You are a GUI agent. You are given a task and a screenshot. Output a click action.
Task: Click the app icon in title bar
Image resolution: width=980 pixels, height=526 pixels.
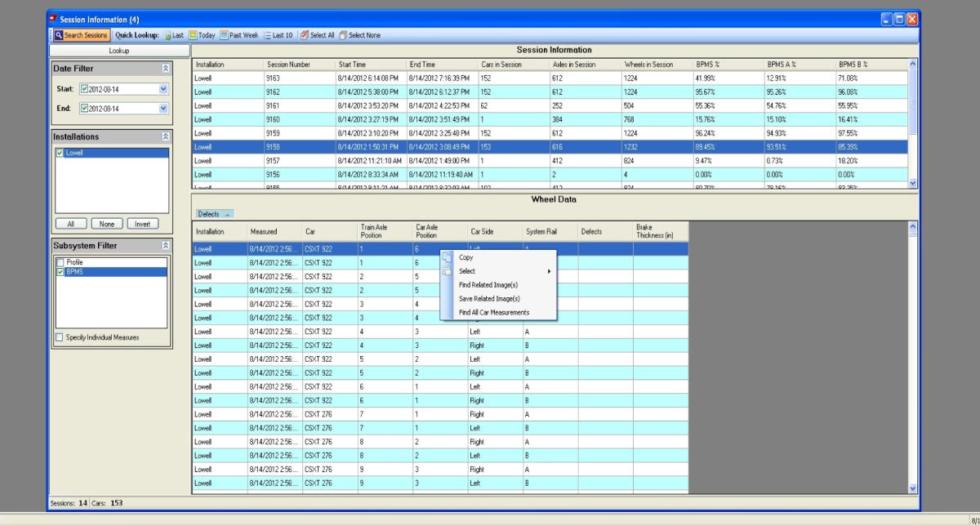pyautogui.click(x=53, y=19)
